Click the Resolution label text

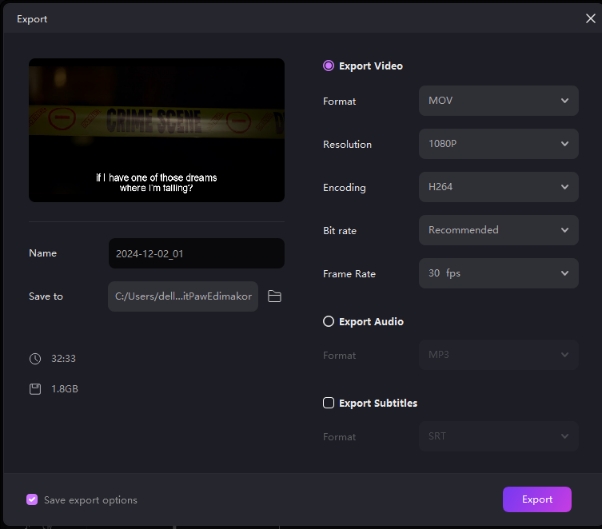pyautogui.click(x=347, y=144)
